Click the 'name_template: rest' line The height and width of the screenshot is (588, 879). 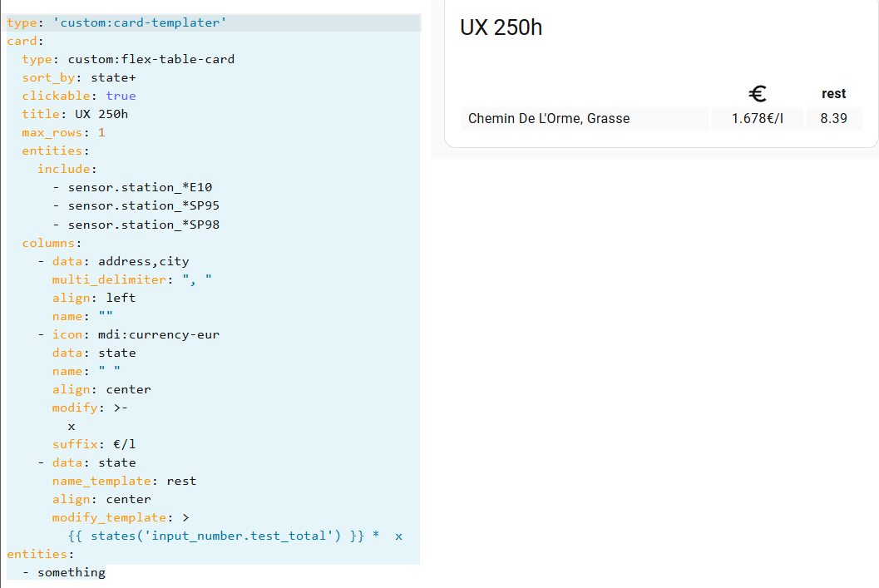(125, 481)
